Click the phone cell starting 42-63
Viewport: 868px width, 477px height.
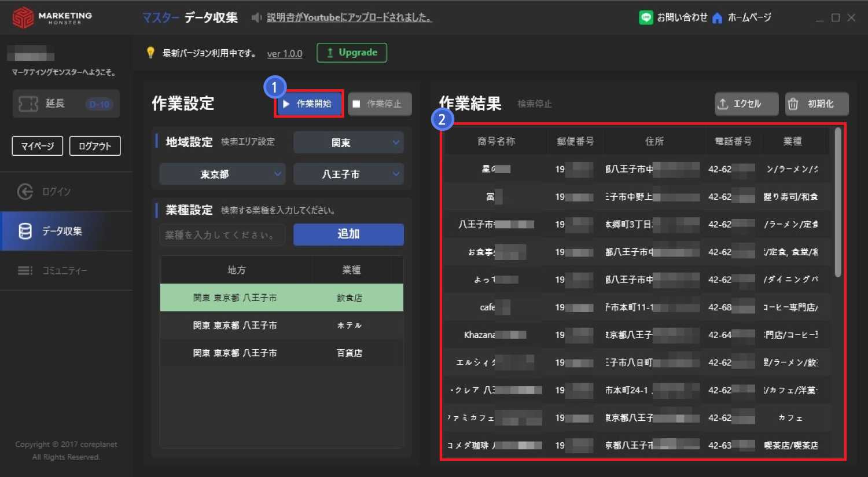[x=732, y=445]
